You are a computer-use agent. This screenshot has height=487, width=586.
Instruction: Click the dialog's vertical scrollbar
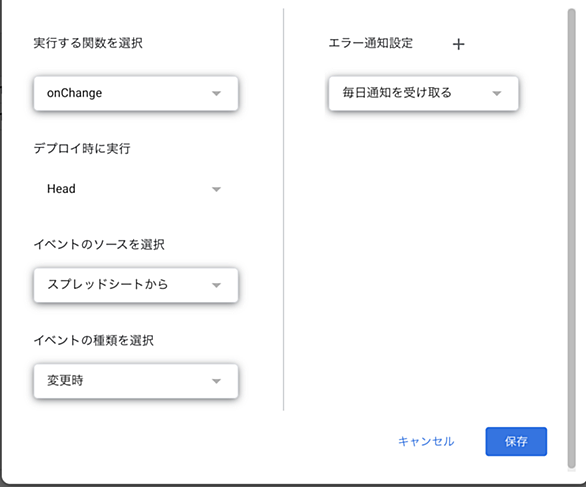point(571,238)
